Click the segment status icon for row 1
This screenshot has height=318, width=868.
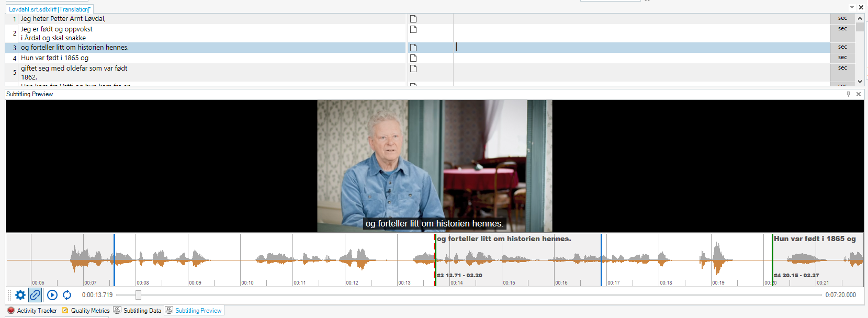[413, 19]
